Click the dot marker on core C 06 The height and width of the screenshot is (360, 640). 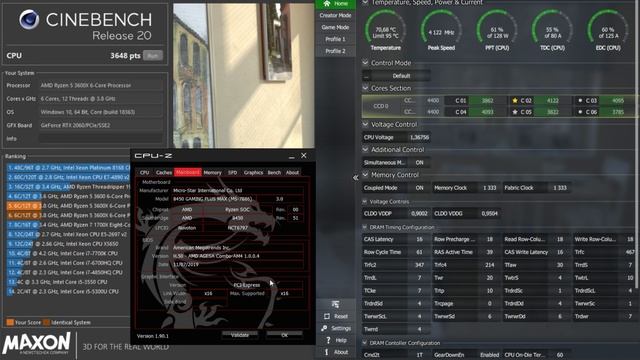(x=580, y=112)
